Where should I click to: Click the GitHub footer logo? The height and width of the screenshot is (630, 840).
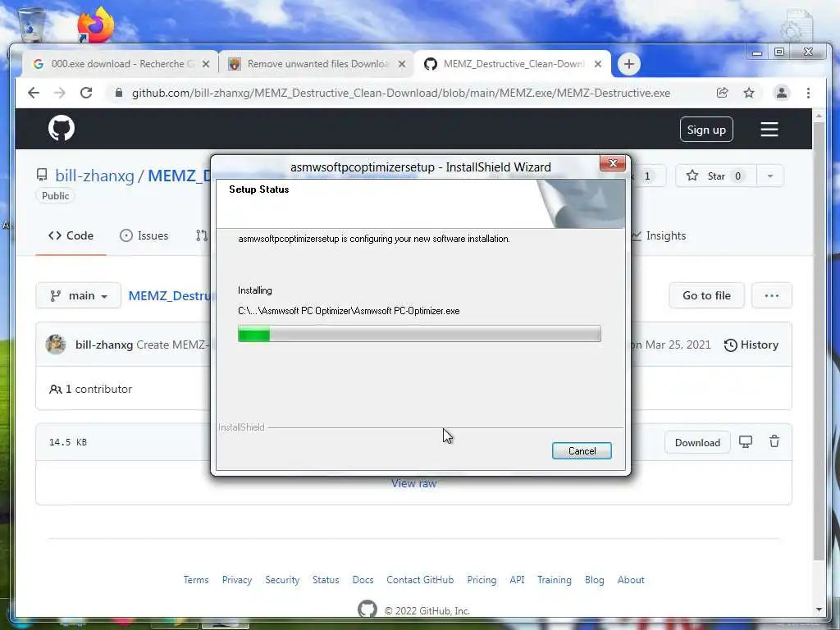click(367, 609)
